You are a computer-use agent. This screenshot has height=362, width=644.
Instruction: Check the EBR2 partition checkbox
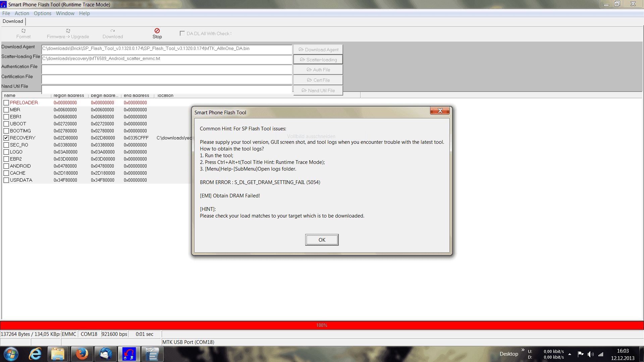tap(6, 159)
